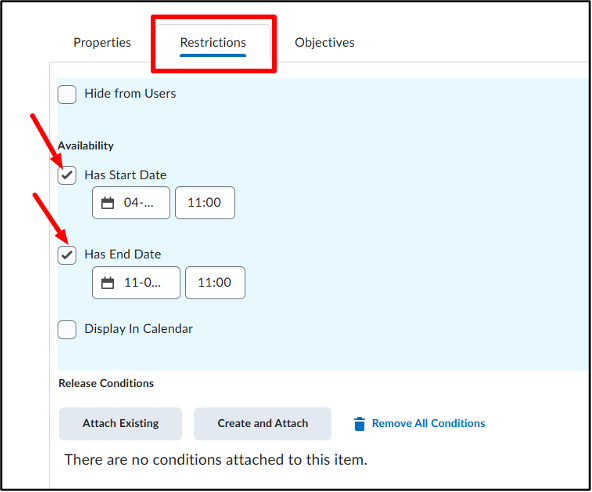
Task: Click the Attach Existing button
Action: (x=120, y=424)
